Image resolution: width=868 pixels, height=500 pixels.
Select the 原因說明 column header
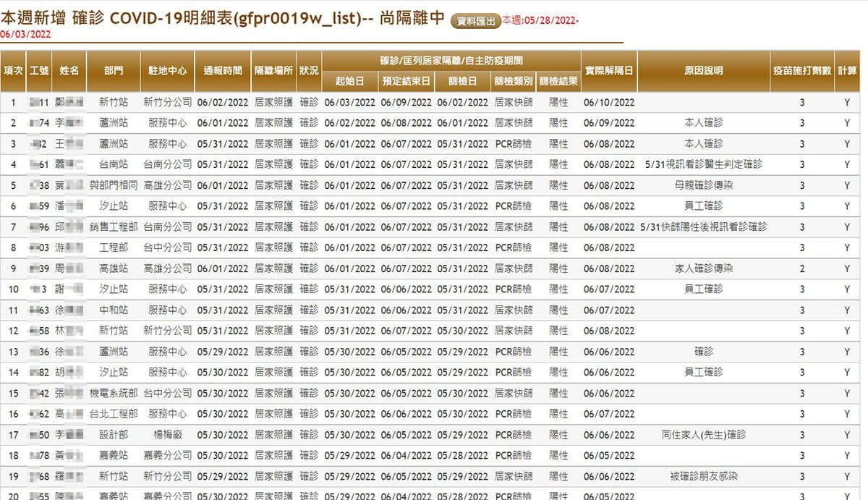(x=703, y=71)
